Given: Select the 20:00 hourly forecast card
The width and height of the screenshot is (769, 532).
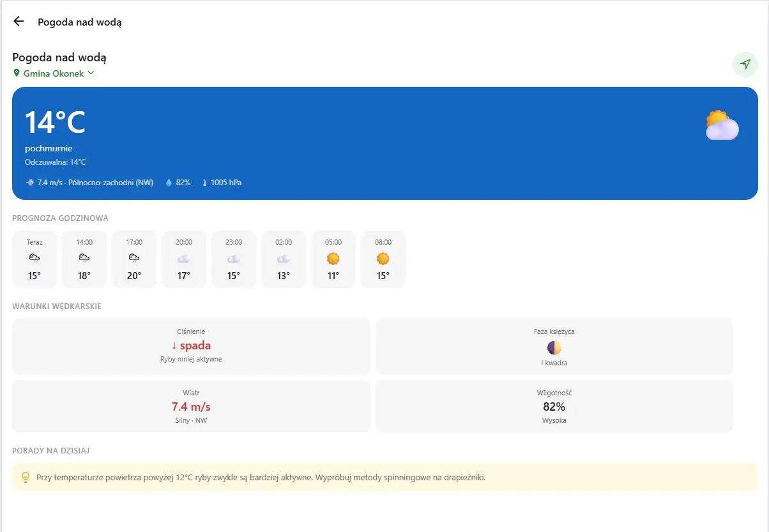Looking at the screenshot, I should [x=184, y=259].
